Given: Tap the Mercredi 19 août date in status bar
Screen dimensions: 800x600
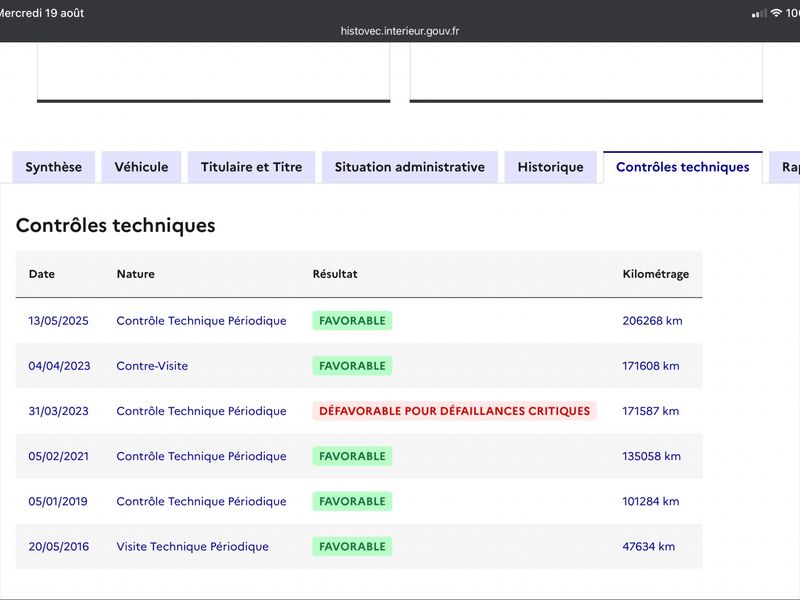Looking at the screenshot, I should click(x=41, y=13).
